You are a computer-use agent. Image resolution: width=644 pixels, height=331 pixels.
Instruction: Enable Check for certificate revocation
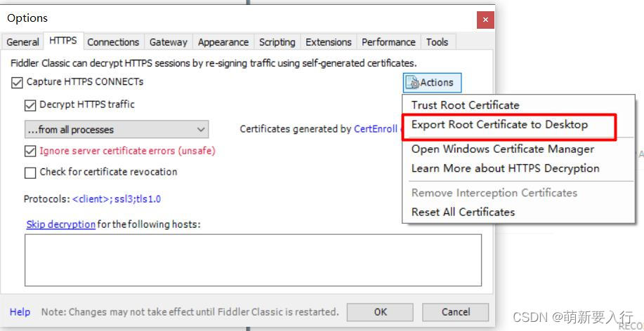point(30,173)
